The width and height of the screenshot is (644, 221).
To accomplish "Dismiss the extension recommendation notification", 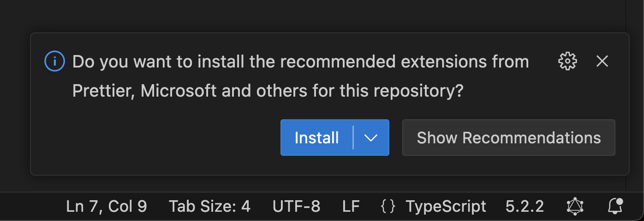I will point(602,61).
